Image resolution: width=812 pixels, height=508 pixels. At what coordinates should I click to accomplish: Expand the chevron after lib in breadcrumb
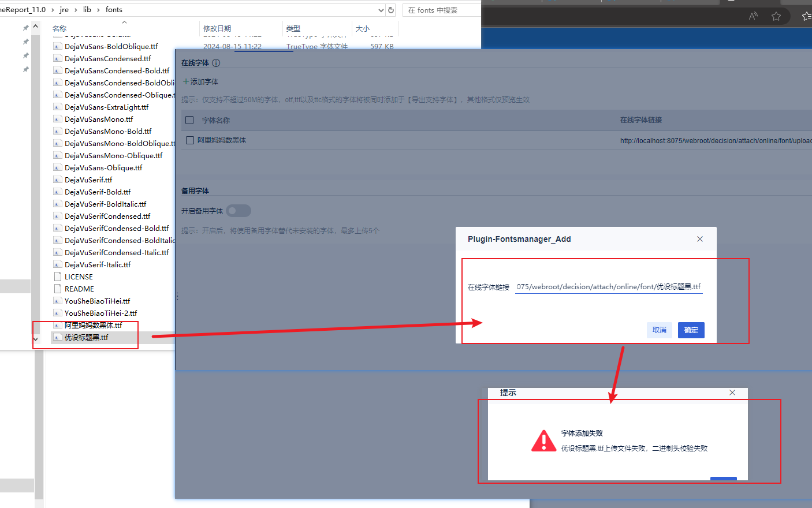coord(98,10)
